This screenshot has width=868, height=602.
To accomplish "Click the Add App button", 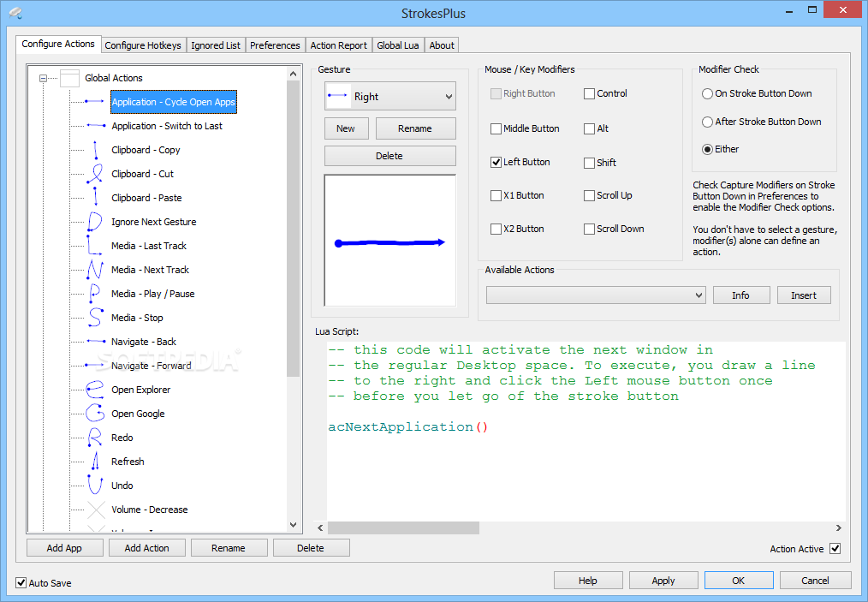I will 65,548.
